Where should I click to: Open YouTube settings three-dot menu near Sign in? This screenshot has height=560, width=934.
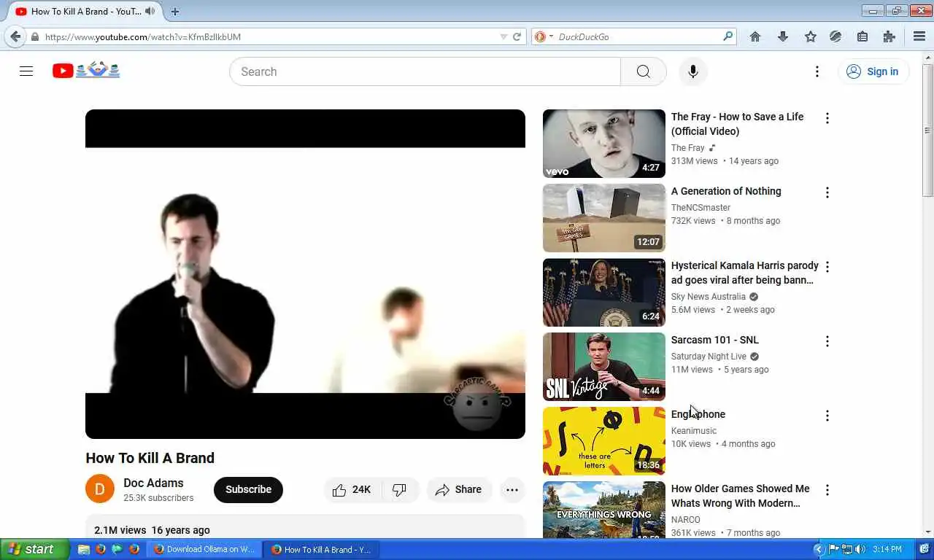817,71
